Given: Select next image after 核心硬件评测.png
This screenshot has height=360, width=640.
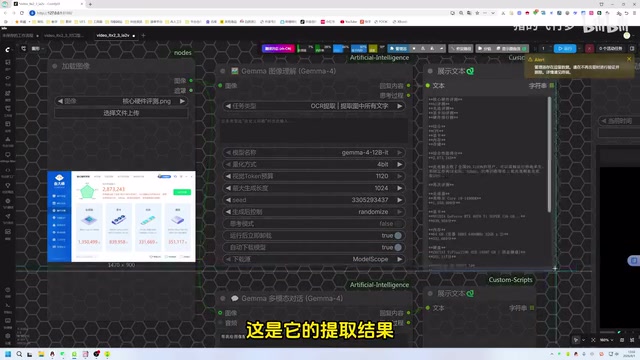Looking at the screenshot, I should coord(182,101).
